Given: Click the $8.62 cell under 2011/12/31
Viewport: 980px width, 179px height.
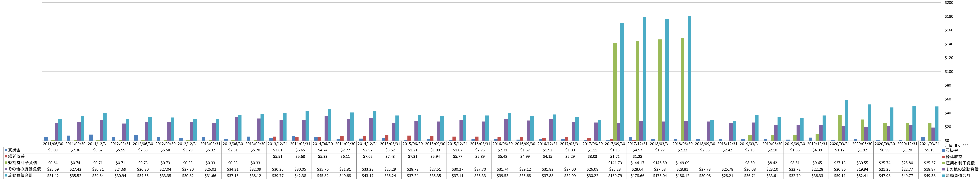Looking at the screenshot, I should [98, 150].
